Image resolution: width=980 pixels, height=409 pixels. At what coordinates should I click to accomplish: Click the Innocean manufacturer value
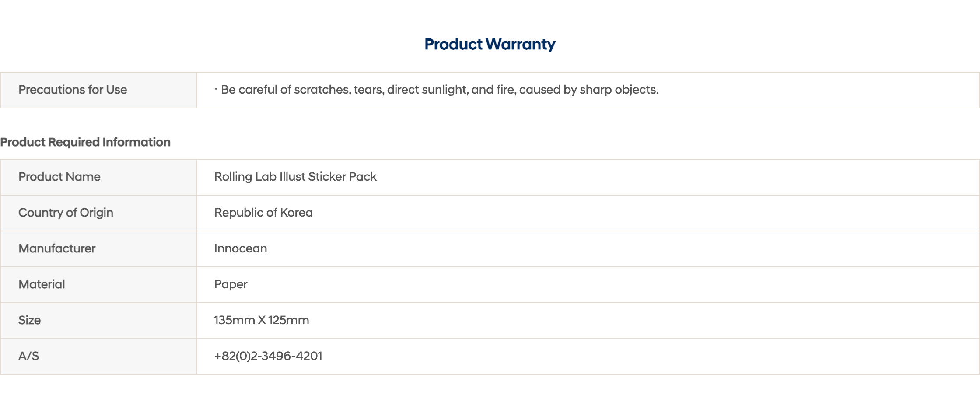pyautogui.click(x=241, y=248)
